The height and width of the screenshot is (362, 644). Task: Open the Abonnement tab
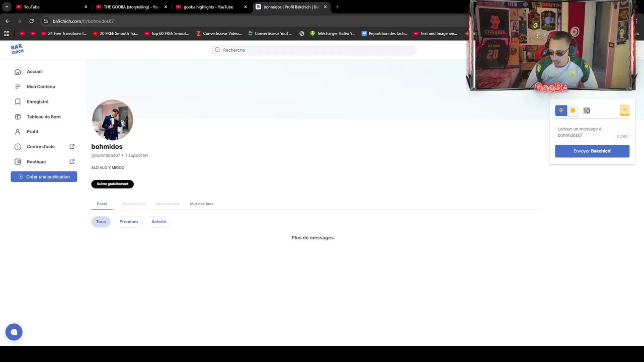(168, 204)
